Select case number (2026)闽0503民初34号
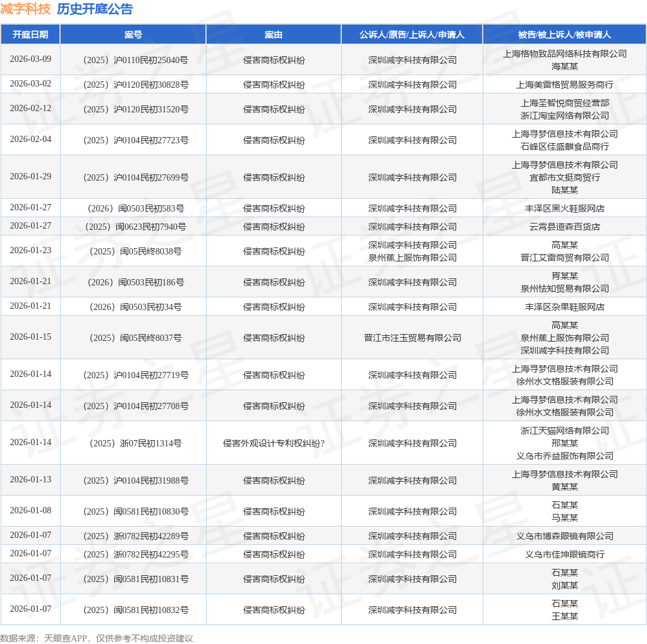The width and height of the screenshot is (647, 644). point(136,307)
